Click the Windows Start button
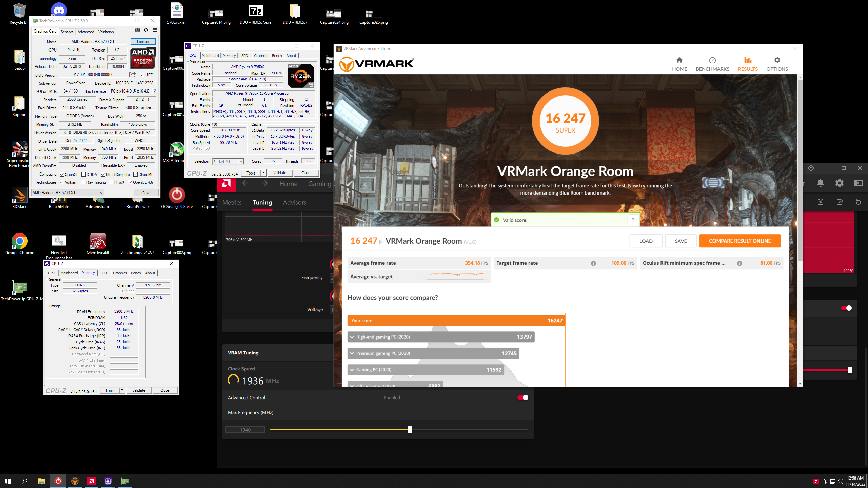 (8, 481)
